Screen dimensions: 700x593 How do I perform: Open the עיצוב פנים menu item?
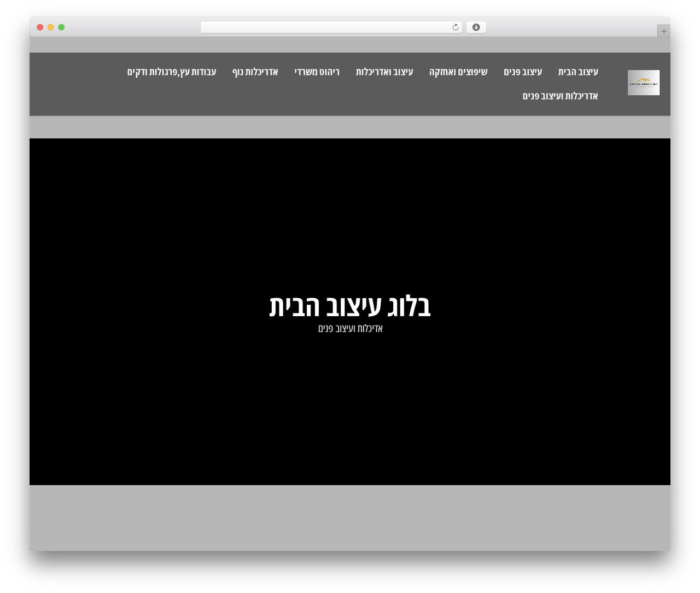click(523, 72)
